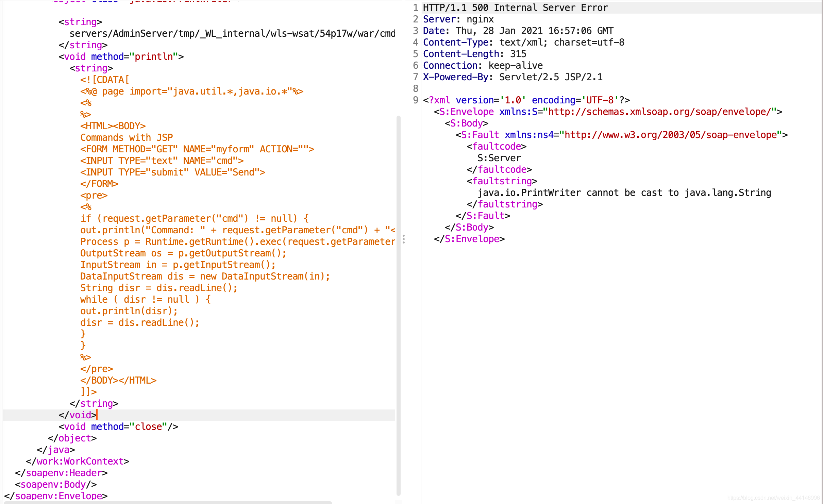Click the void method="println" tag
The width and height of the screenshot is (823, 504).
tap(121, 56)
